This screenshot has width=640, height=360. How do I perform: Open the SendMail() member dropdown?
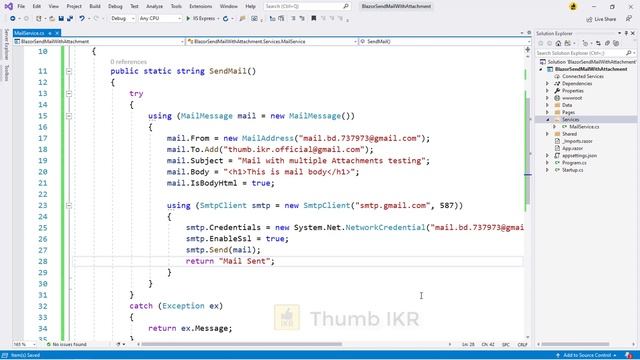[x=444, y=42]
